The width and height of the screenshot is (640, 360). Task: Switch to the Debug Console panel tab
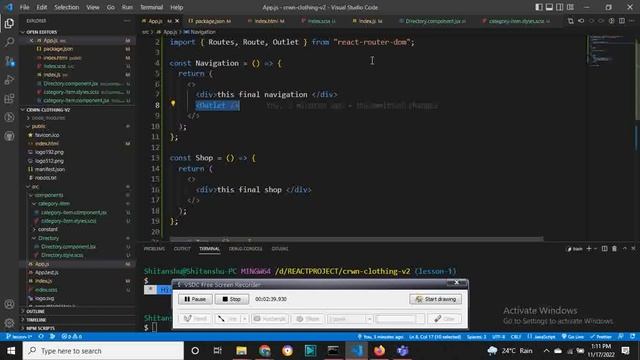coord(245,249)
